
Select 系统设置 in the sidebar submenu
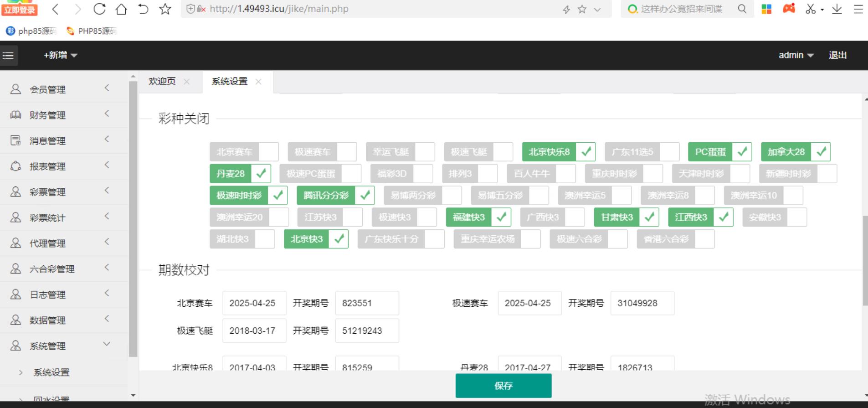point(51,372)
